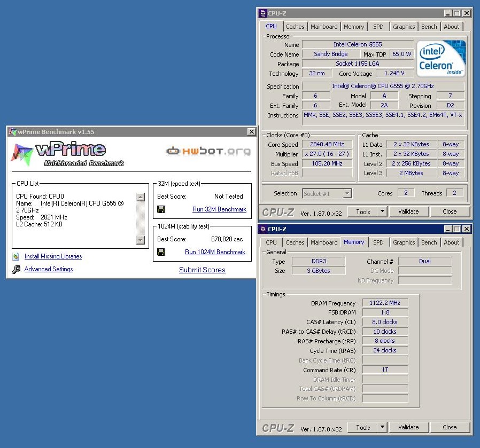Image resolution: width=480 pixels, height=448 pixels.
Task: Click Close button in upper CPU-Z
Action: (x=450, y=211)
